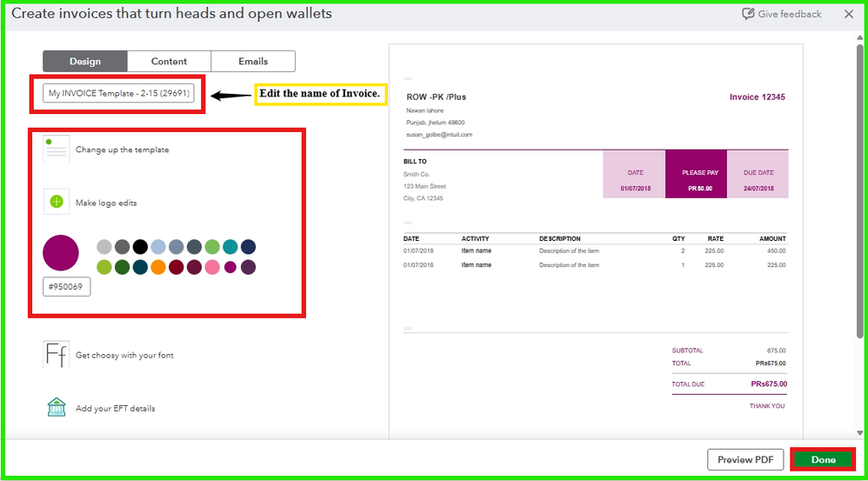The image size is (868, 481).
Task: Open the Give feedback link
Action: point(790,14)
